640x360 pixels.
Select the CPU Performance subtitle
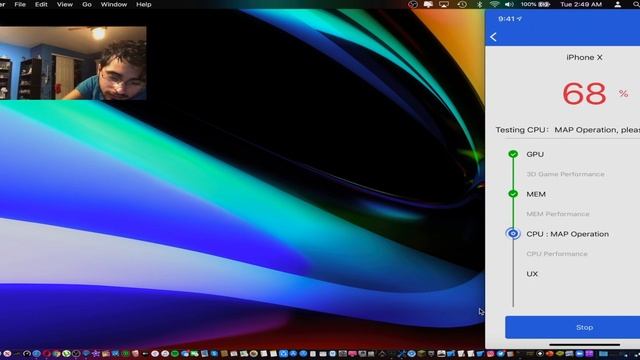pyautogui.click(x=557, y=254)
